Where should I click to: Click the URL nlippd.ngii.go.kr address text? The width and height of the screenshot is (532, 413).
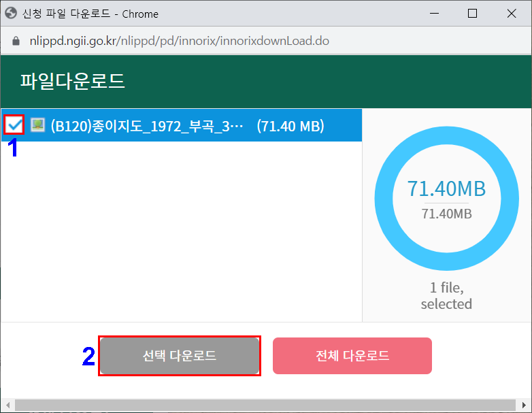click(x=179, y=41)
